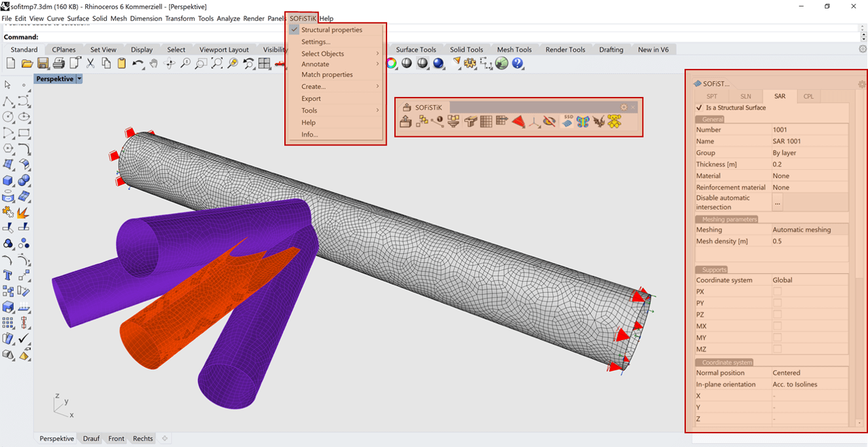Screen dimensions: 868x447
Task: Click the blue Help question mark icon
Action: pyautogui.click(x=518, y=64)
